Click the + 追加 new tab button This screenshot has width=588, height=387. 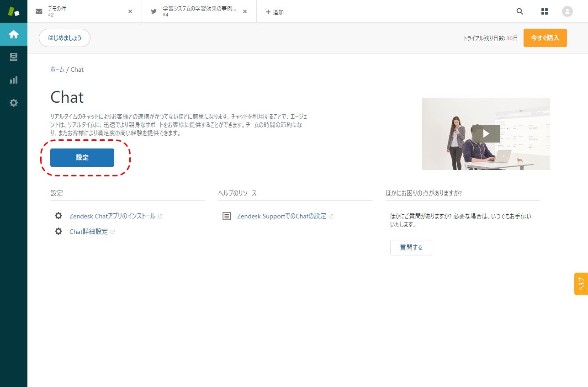275,12
